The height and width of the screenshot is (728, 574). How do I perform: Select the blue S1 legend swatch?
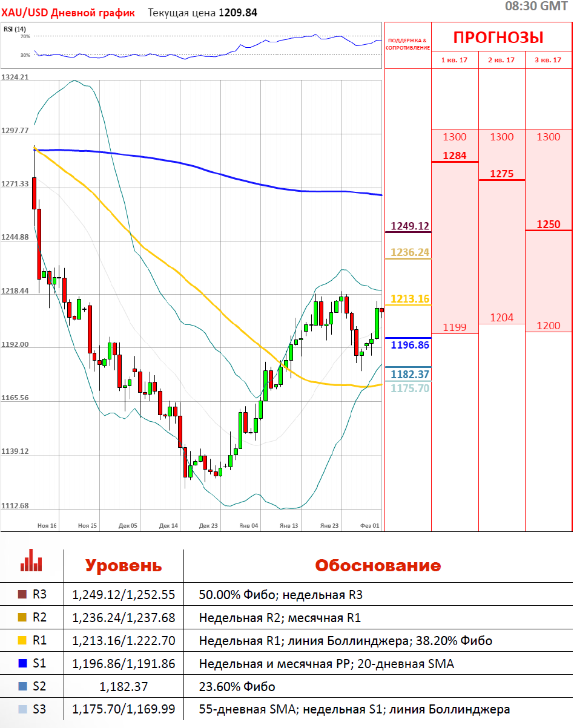coord(22,664)
